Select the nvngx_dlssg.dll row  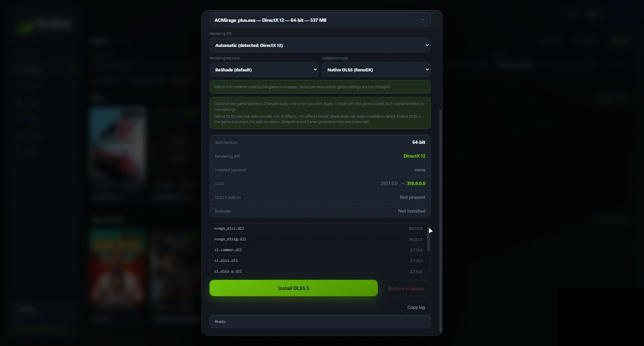tap(318, 239)
